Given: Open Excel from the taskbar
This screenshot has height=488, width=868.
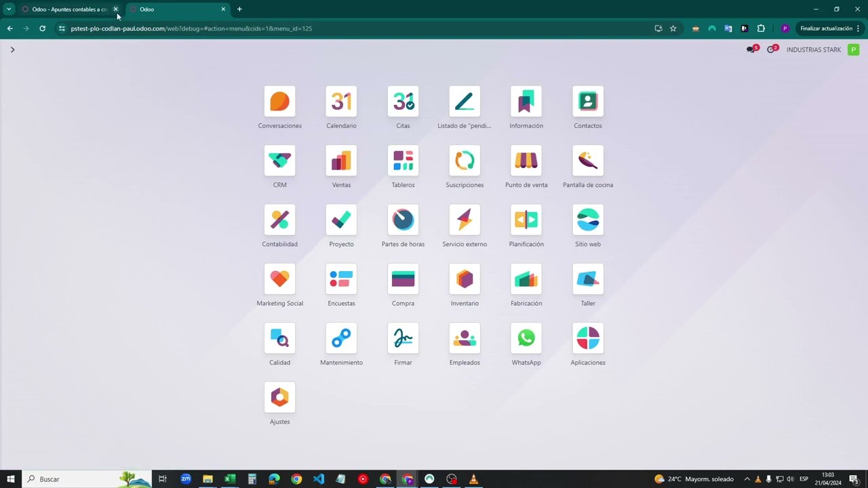Looking at the screenshot, I should click(x=230, y=479).
